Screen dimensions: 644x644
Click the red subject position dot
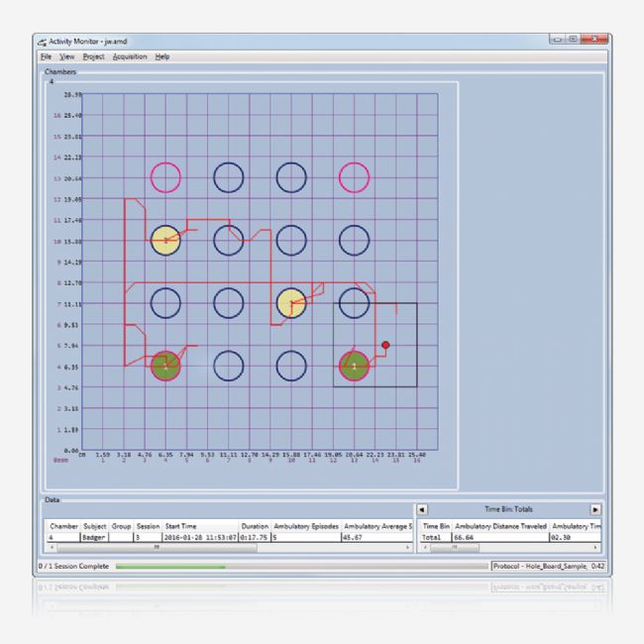coord(385,345)
